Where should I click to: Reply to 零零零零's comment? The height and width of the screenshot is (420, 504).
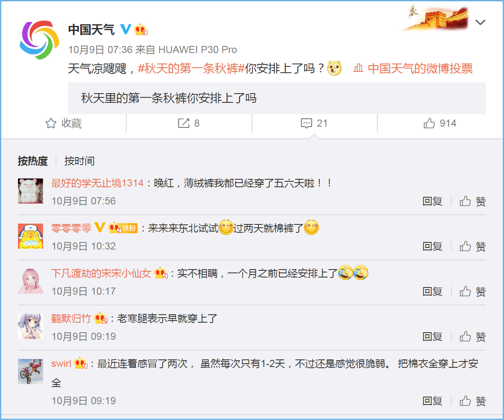432,246
